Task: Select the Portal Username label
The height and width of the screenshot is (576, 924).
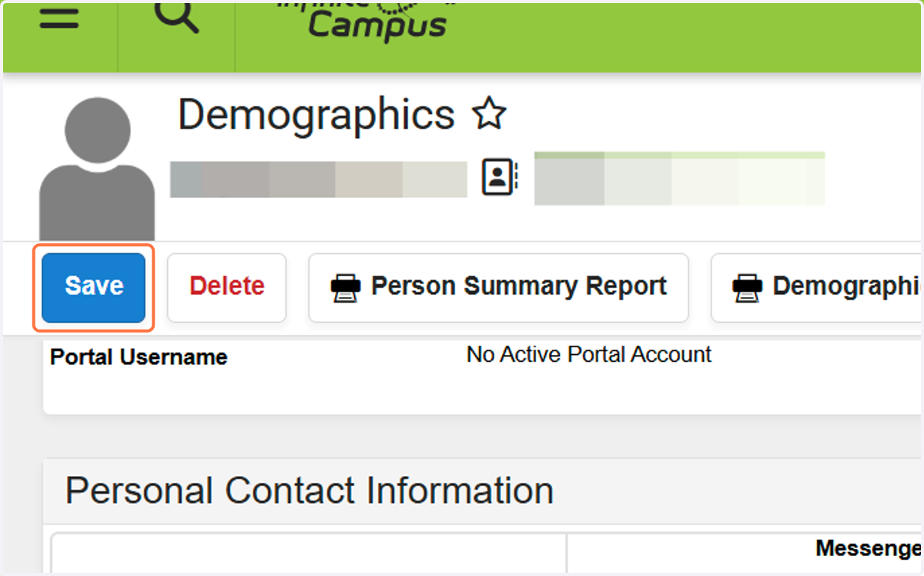Action: pos(139,357)
